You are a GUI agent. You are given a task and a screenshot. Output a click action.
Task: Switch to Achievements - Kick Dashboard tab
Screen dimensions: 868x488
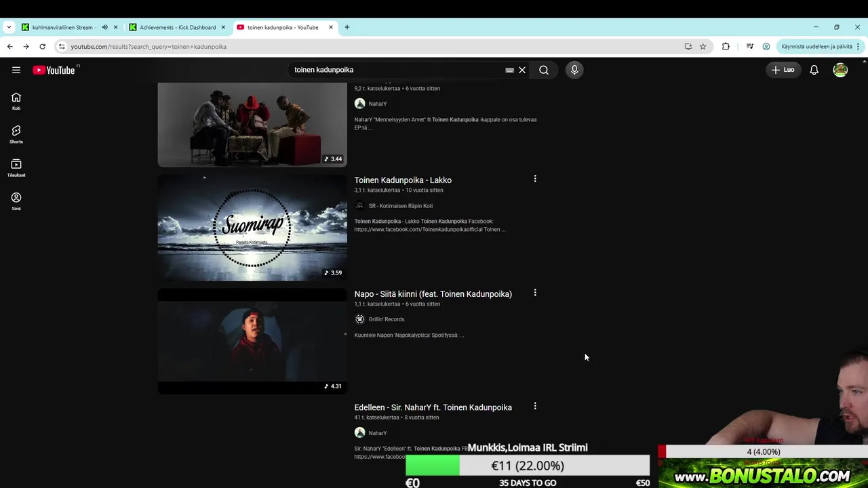[178, 27]
